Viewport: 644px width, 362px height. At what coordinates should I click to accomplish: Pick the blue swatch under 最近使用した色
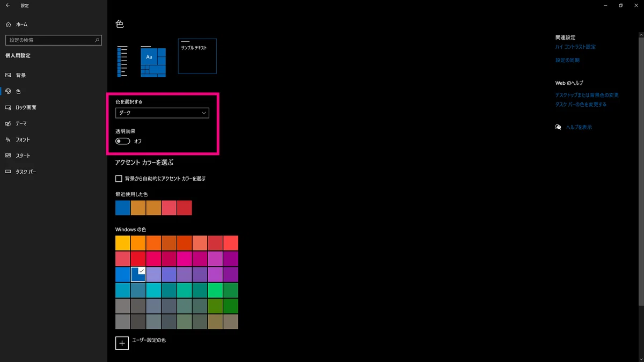coord(123,208)
